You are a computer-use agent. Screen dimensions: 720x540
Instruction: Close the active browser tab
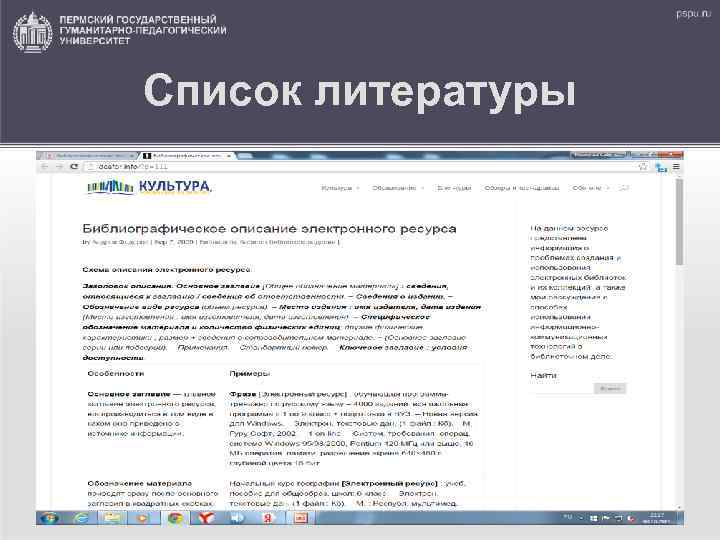[x=228, y=156]
